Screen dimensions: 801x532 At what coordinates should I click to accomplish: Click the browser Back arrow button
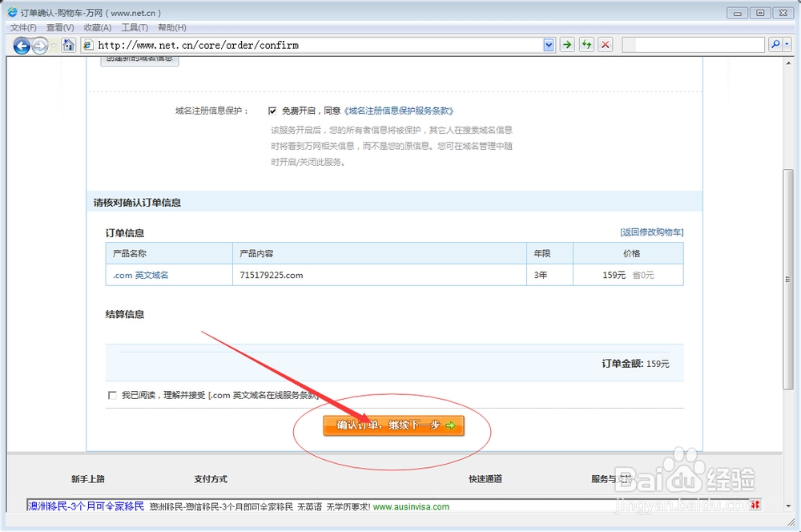pos(22,46)
